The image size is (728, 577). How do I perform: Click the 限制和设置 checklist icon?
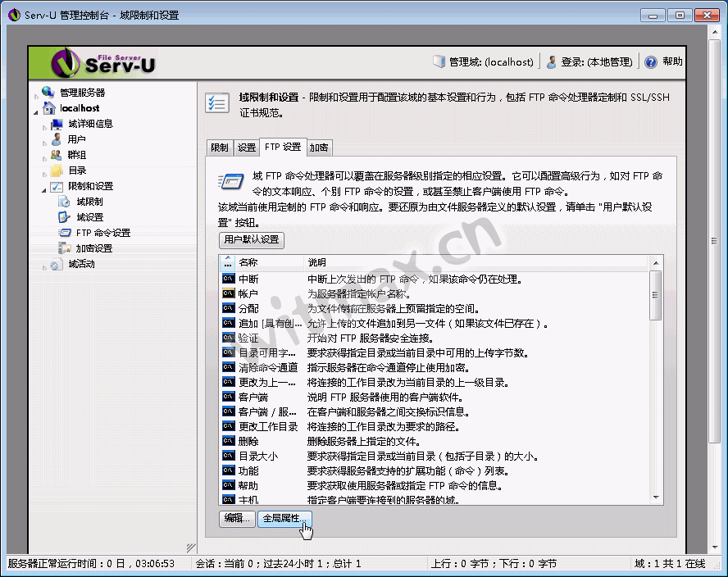tap(57, 186)
